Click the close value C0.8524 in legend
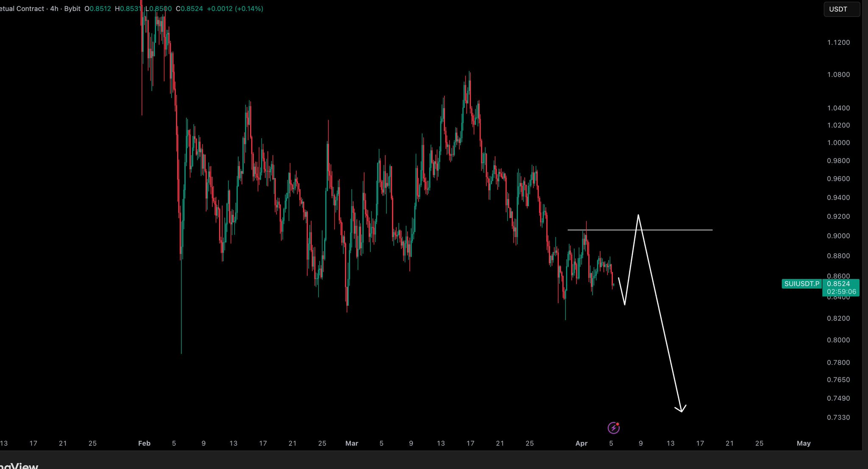The height and width of the screenshot is (469, 868). (189, 8)
